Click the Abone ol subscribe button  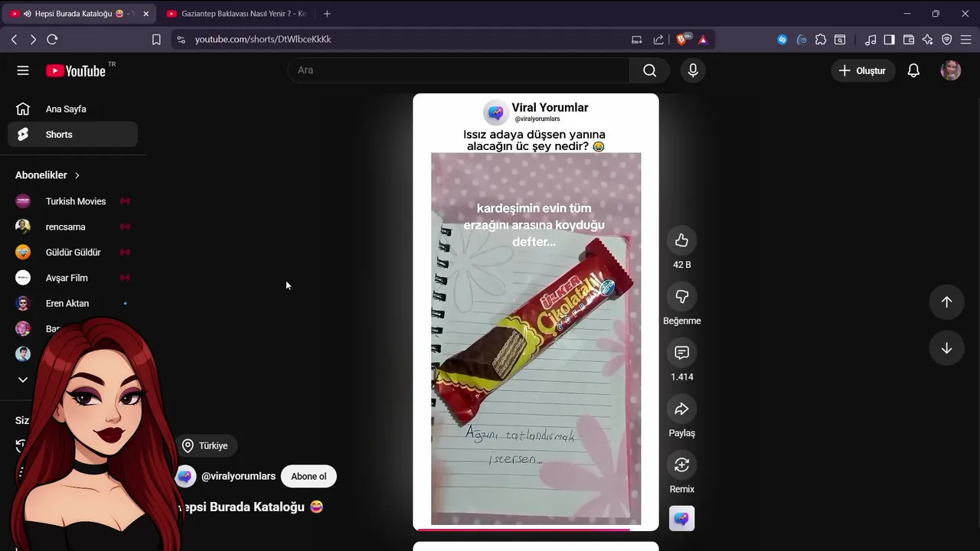(309, 476)
